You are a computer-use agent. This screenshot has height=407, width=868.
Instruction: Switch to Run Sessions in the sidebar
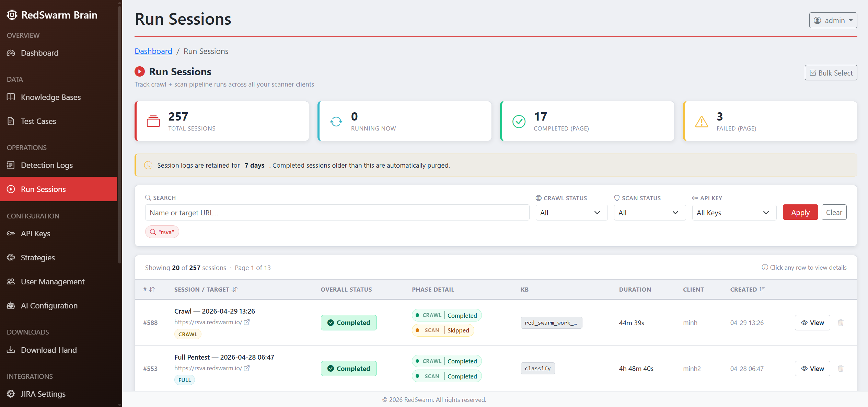(x=43, y=189)
